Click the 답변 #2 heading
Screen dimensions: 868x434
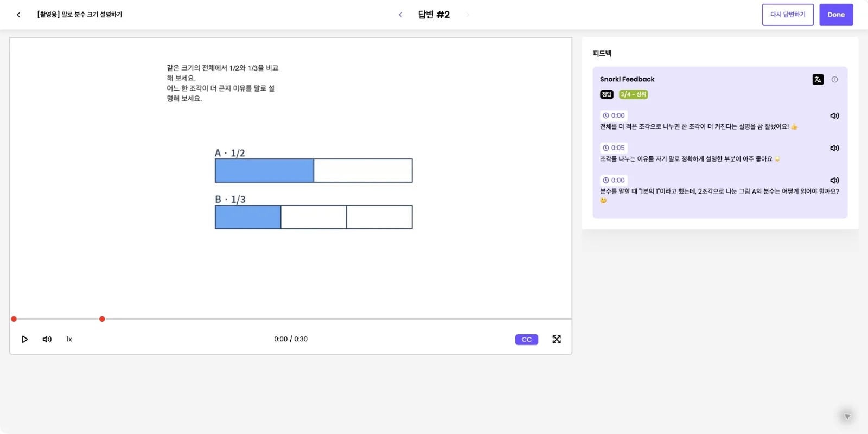pyautogui.click(x=434, y=15)
